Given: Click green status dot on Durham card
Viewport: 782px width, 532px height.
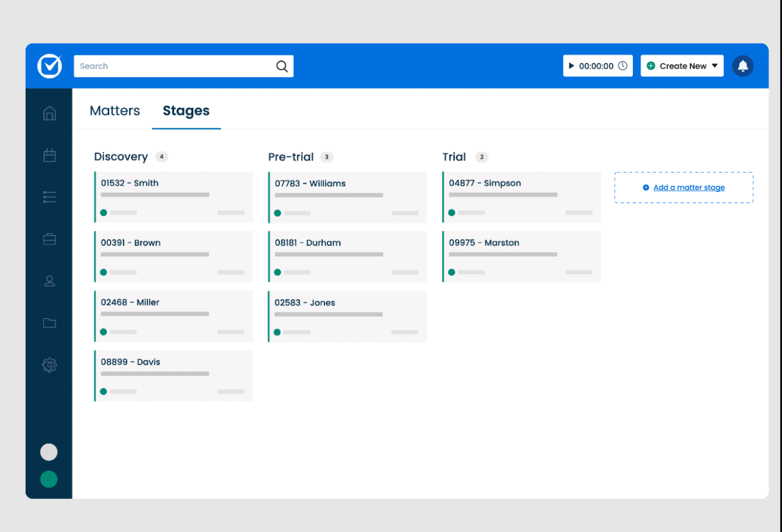Looking at the screenshot, I should 277,272.
